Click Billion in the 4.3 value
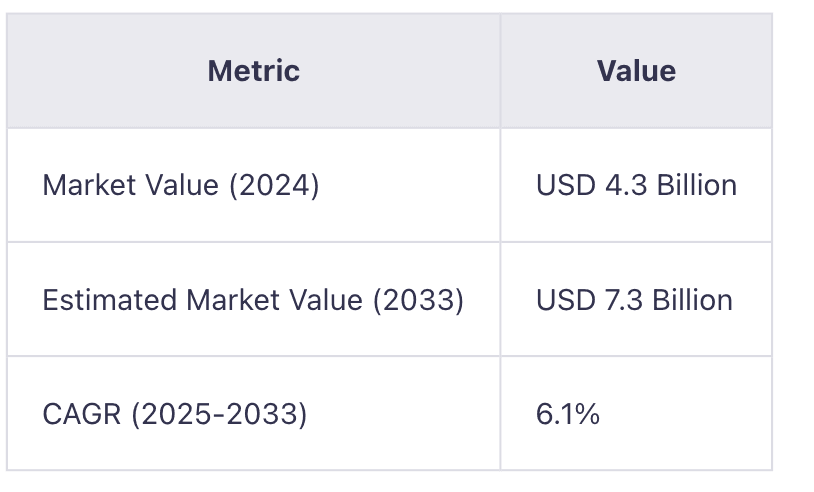This screenshot has height=492, width=814. (x=696, y=185)
